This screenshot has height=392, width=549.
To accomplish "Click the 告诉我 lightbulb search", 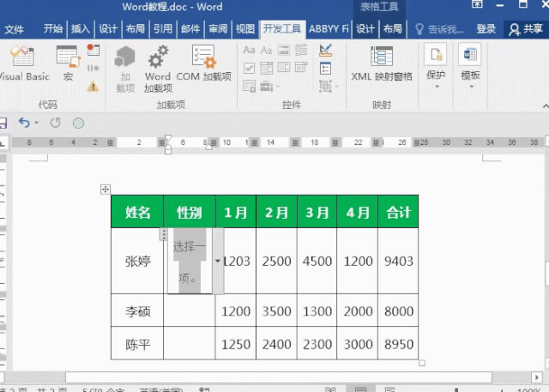I will tap(439, 29).
